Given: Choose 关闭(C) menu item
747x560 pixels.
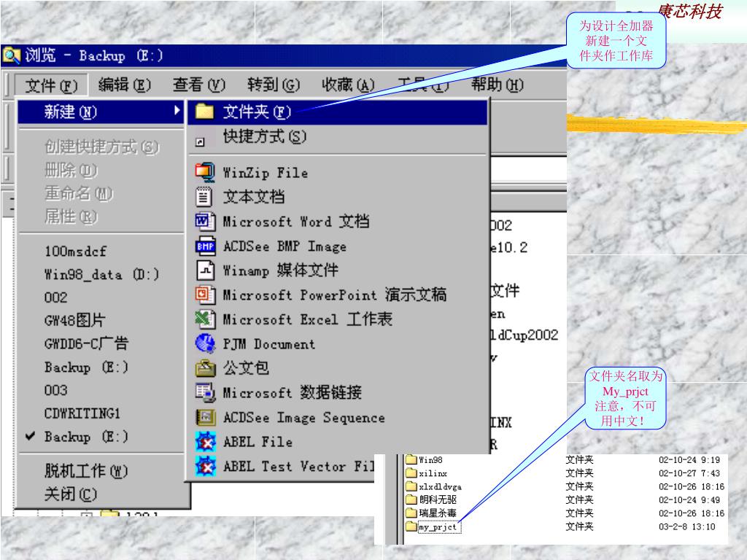Looking at the screenshot, I should (x=101, y=494).
